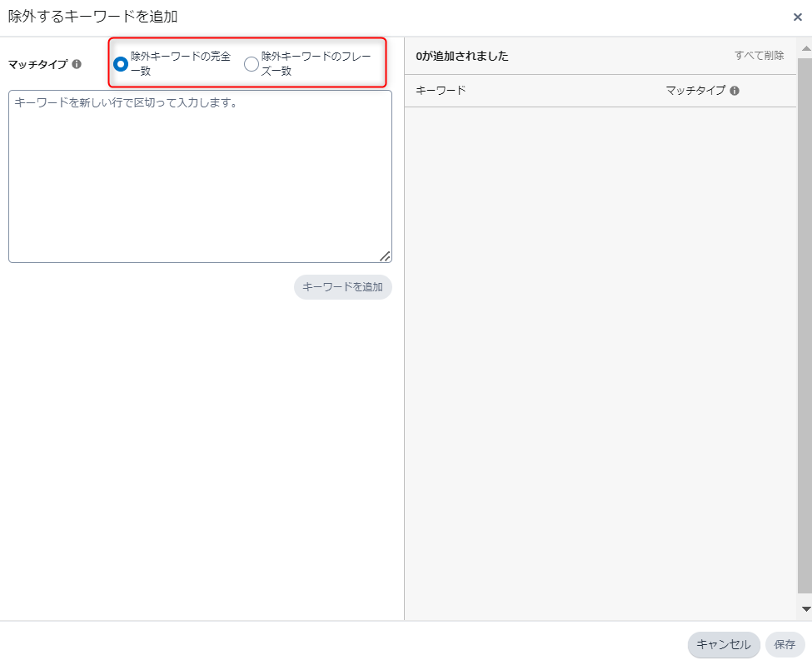Click the text area resize handle
Screen dimensions: 812x660
(x=385, y=256)
